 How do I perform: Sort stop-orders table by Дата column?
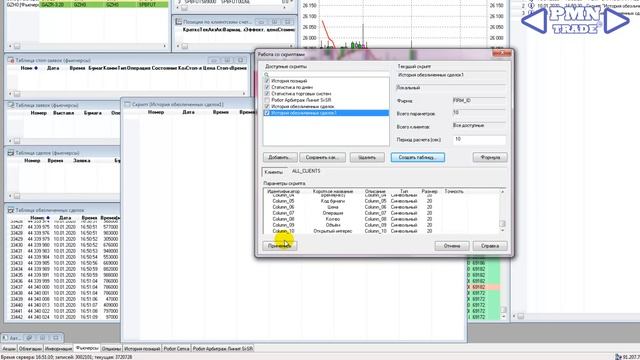pos(53,68)
